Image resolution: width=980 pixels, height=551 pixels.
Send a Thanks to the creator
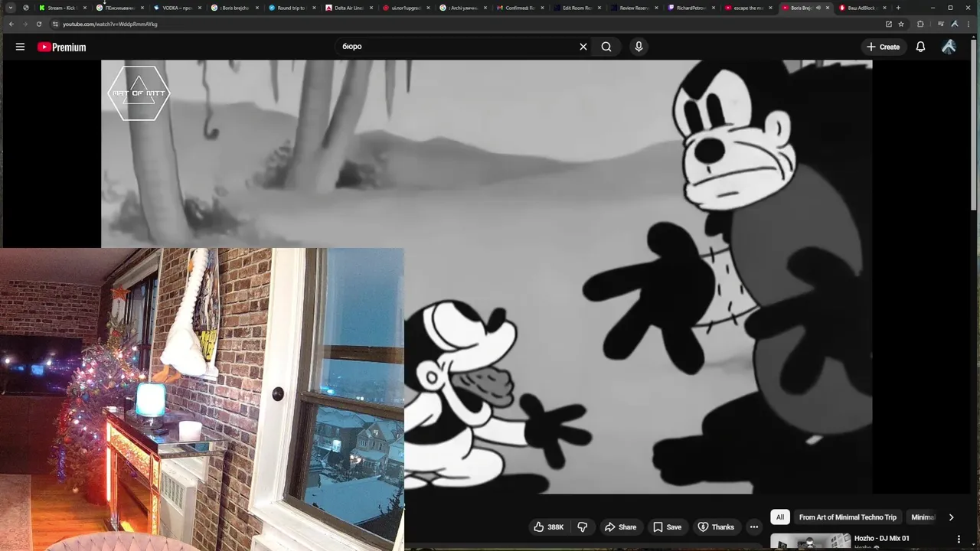point(716,527)
